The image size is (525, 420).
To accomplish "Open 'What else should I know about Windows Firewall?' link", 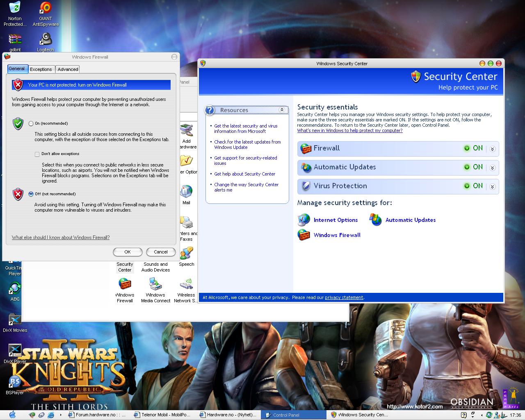I will coord(61,237).
